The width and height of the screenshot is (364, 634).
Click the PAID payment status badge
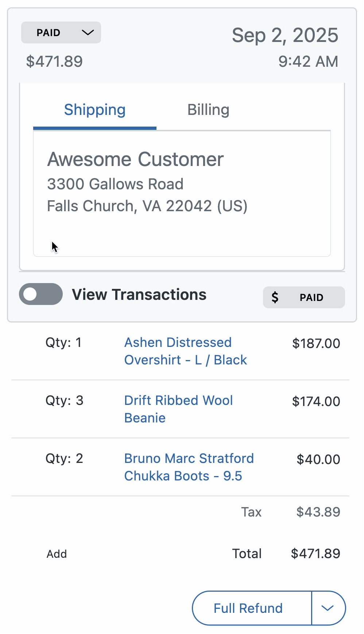click(311, 298)
